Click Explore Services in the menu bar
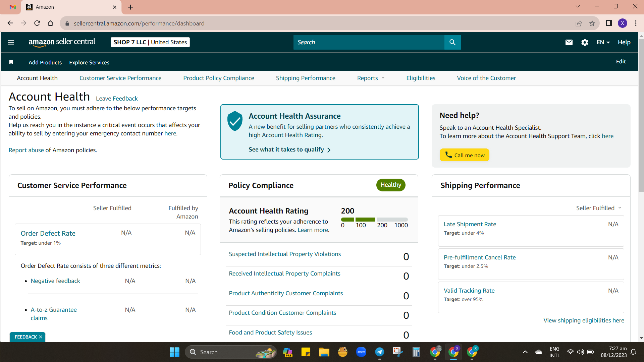644x362 pixels. [89, 62]
